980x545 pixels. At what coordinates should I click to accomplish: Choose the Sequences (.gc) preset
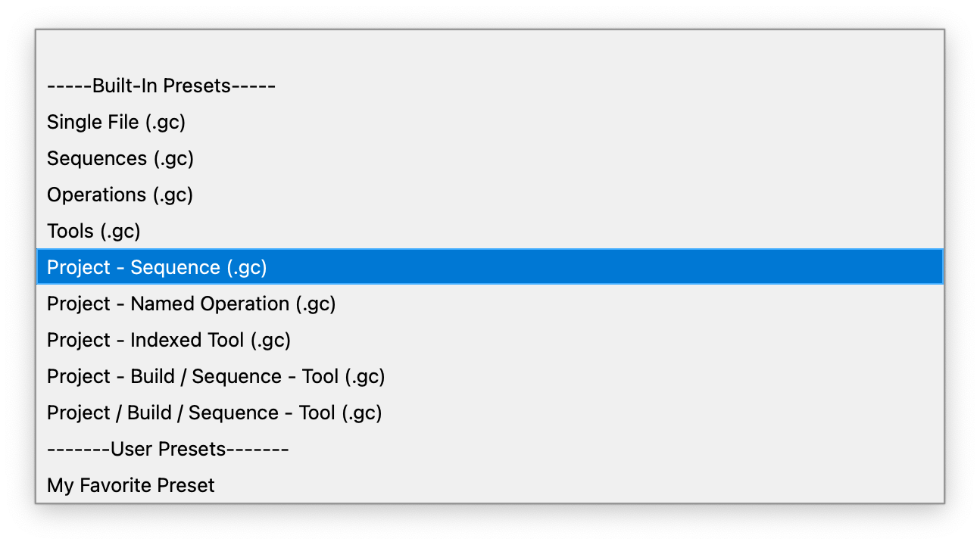tap(120, 158)
